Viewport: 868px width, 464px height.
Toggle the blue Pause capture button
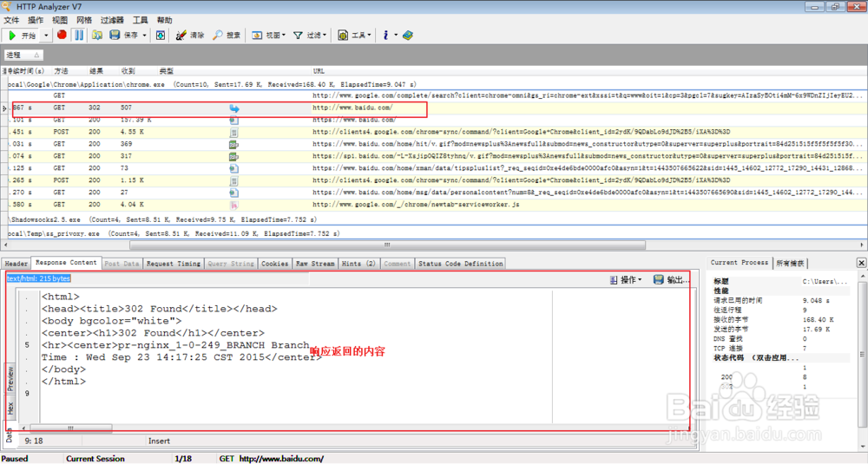coord(79,35)
